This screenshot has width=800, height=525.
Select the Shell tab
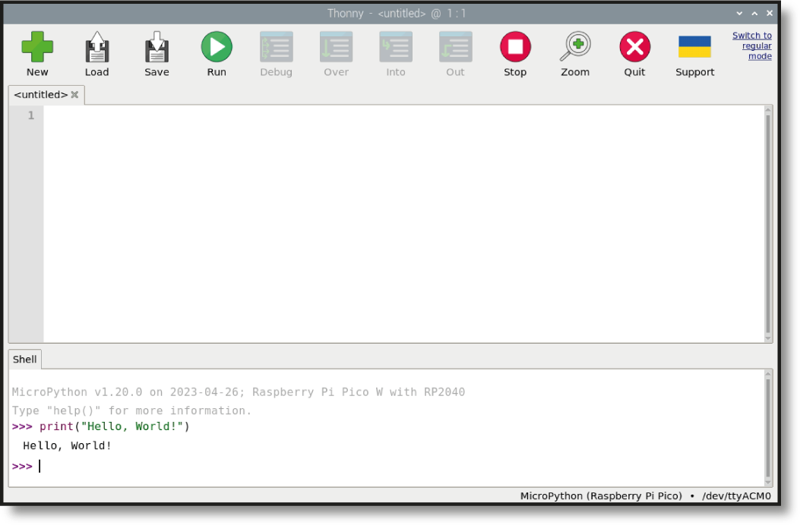coord(24,360)
